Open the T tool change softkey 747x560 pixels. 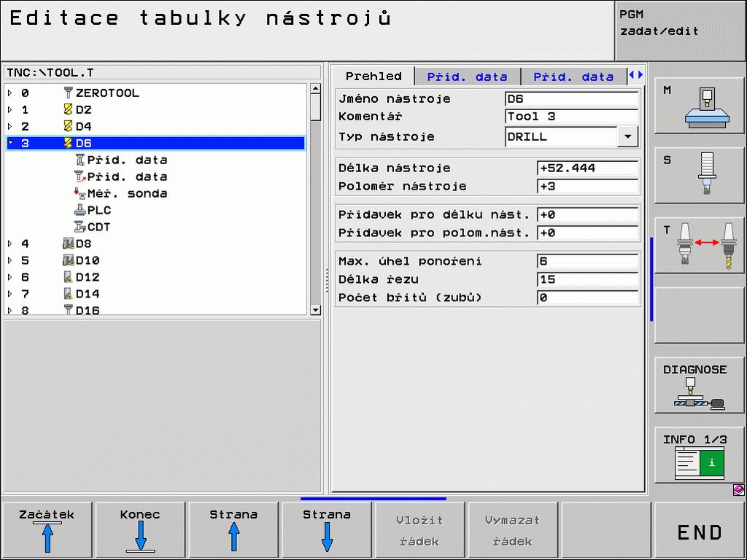coord(699,245)
